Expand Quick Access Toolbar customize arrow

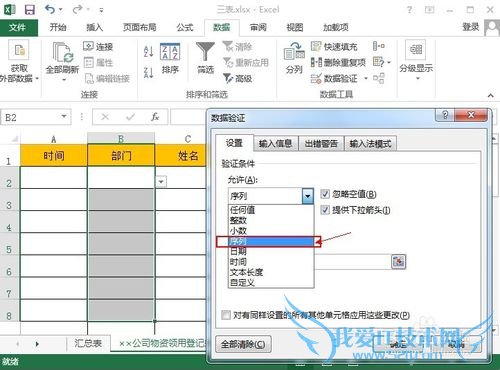click(x=101, y=10)
